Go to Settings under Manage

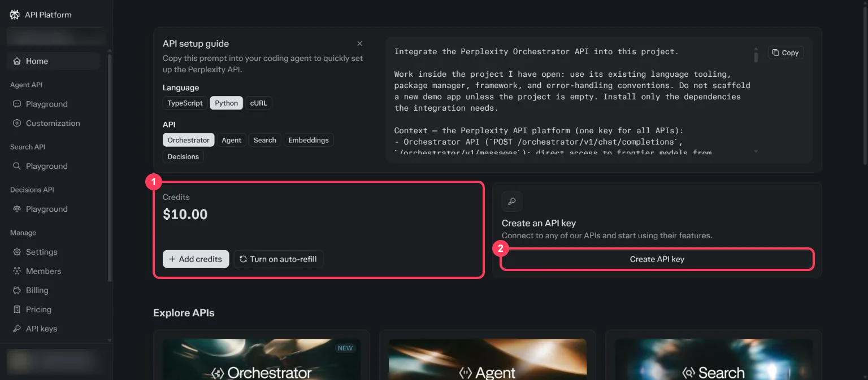point(54,252)
